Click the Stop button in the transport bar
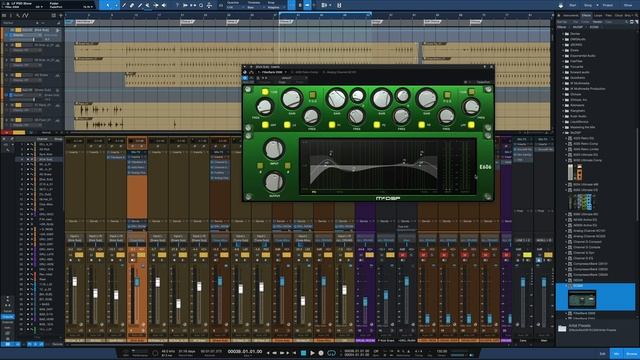 pyautogui.click(x=303, y=353)
